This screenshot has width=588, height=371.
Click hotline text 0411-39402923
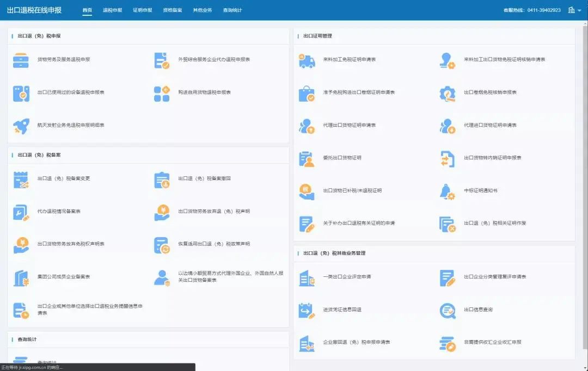(544, 10)
